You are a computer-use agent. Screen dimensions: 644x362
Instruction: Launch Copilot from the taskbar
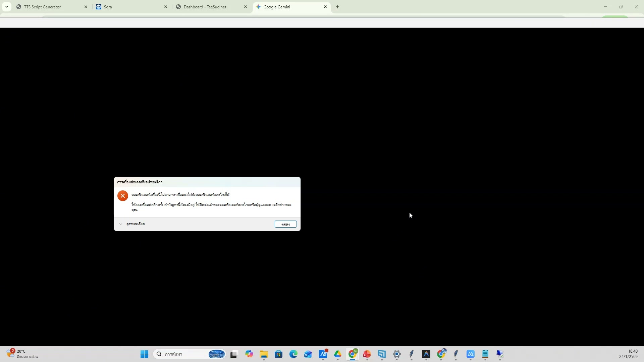[249, 354]
